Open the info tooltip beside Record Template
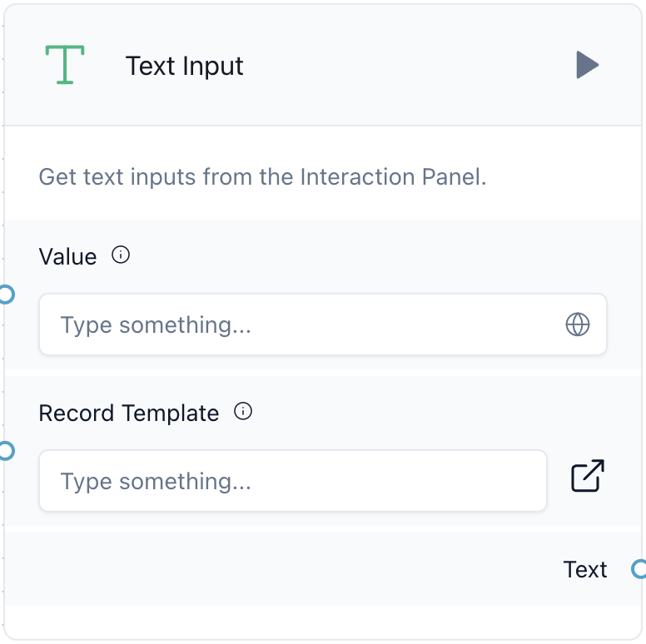 tap(243, 411)
